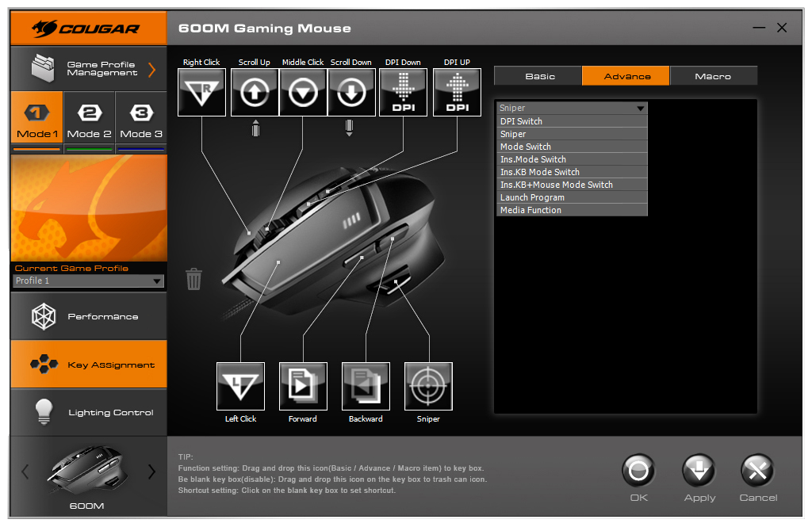Select the Left Click key icon
The image size is (812, 527).
click(240, 387)
